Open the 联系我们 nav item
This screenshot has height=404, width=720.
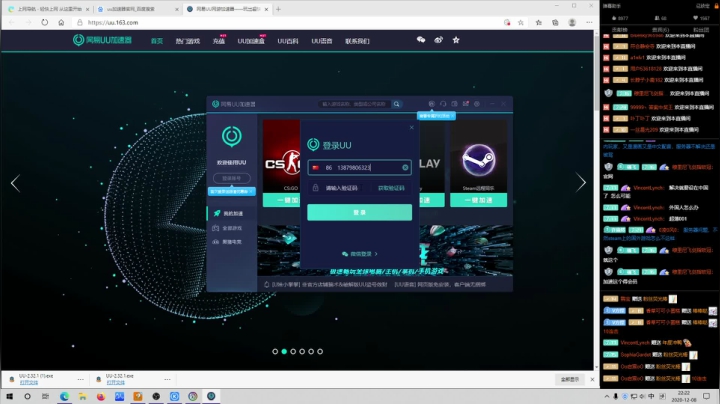click(x=357, y=41)
